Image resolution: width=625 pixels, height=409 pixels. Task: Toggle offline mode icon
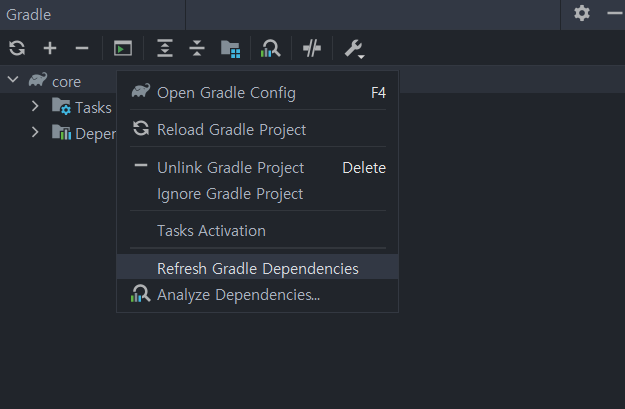coord(312,48)
